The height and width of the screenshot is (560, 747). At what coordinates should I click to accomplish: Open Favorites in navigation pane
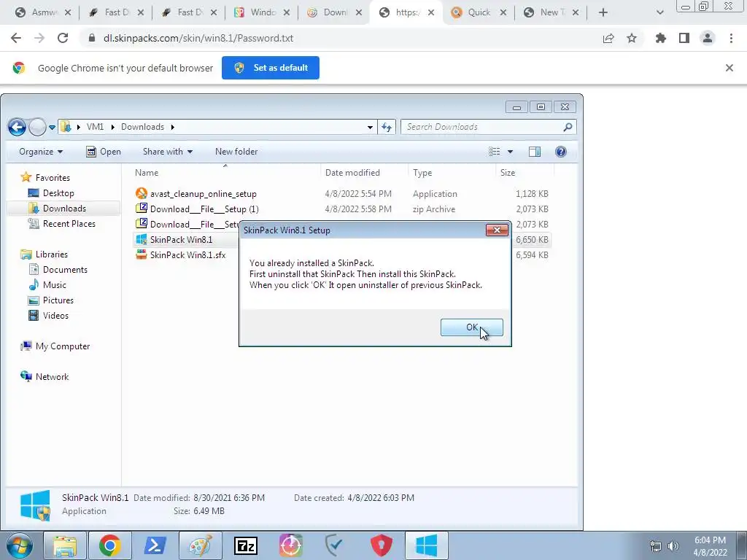[53, 178]
